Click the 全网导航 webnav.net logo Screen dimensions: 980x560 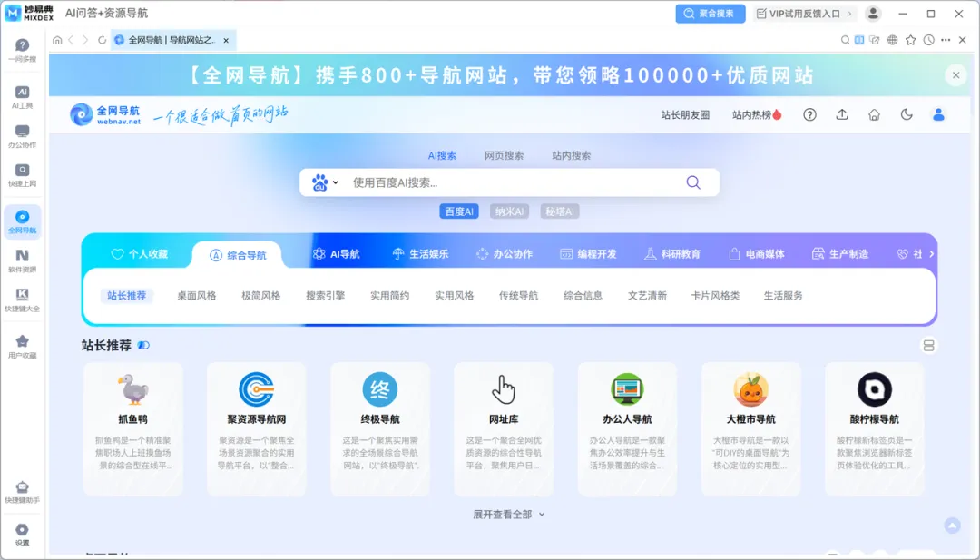coord(105,114)
